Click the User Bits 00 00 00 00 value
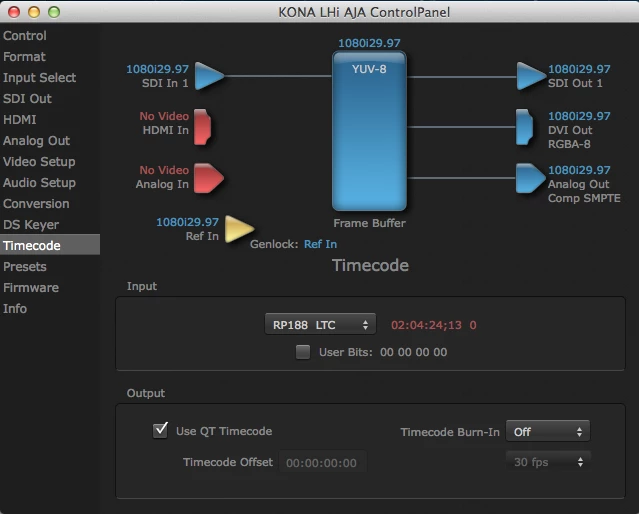 (413, 352)
